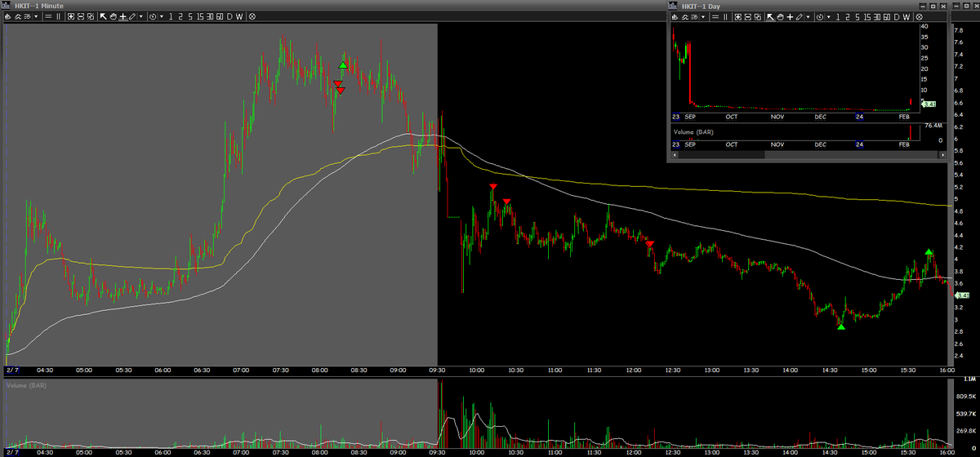Click first layout icon in 1 Day toolbar
Image resolution: width=980 pixels, height=457 pixels.
pyautogui.click(x=737, y=16)
